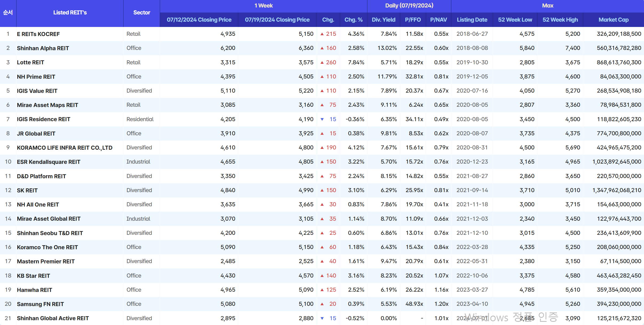Image resolution: width=644 pixels, height=325 pixels.
Task: Click the up arrow in SK REIT row
Action: click(x=322, y=190)
